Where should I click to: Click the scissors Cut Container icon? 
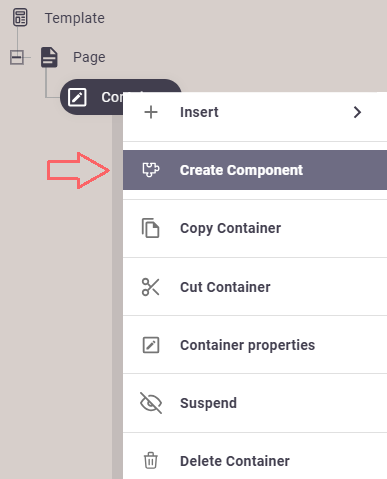151,287
